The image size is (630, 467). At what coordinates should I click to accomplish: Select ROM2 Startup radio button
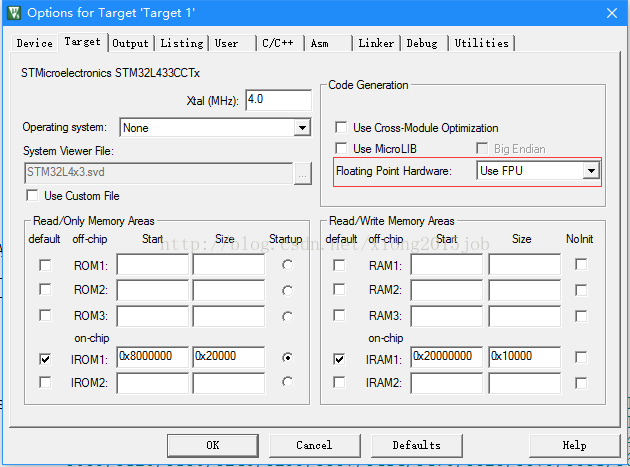287,291
